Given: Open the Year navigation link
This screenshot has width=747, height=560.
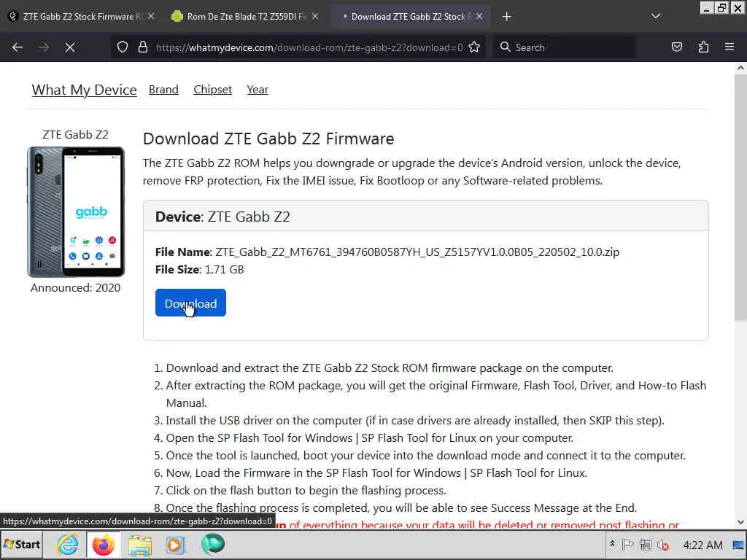Looking at the screenshot, I should click(x=258, y=90).
